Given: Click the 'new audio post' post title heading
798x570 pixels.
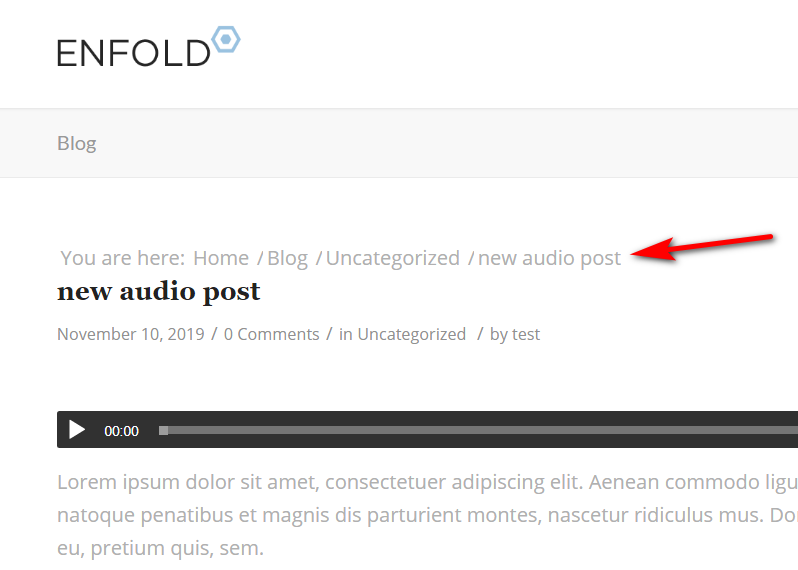Looking at the screenshot, I should tap(158, 292).
